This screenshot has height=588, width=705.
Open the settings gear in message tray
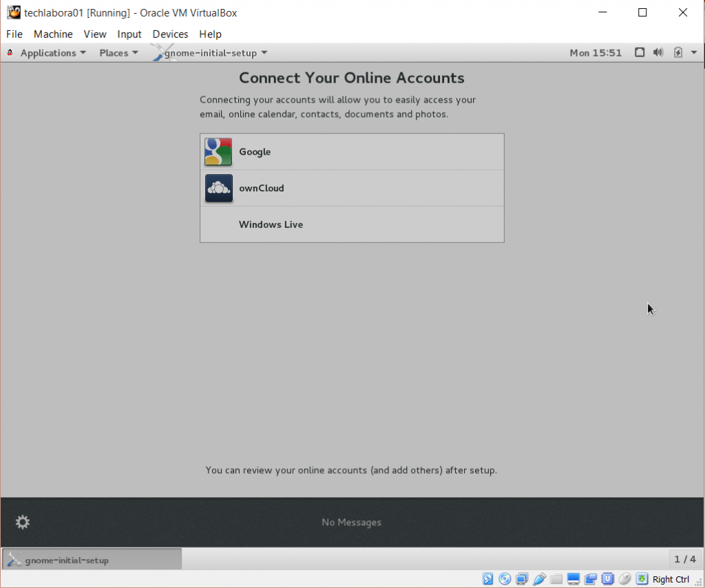pyautogui.click(x=23, y=523)
